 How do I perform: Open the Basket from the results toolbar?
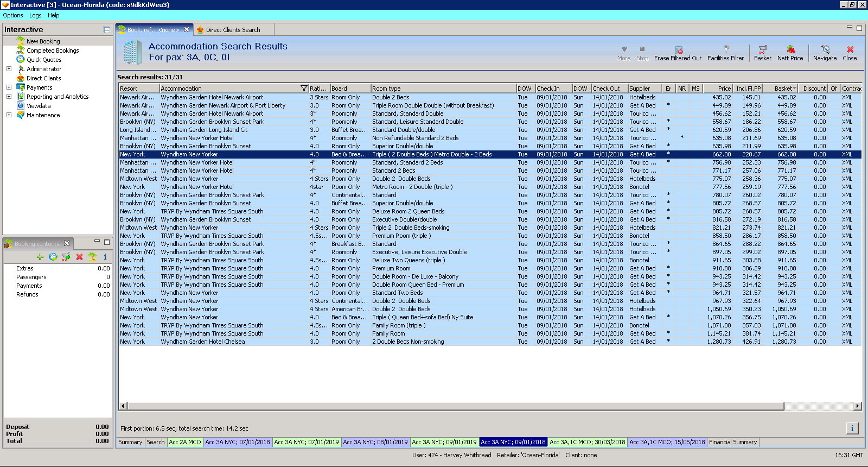[762, 49]
